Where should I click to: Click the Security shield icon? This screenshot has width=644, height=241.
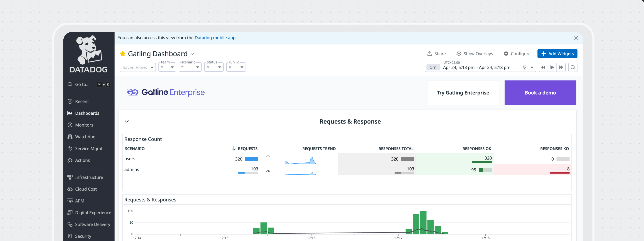click(70, 236)
